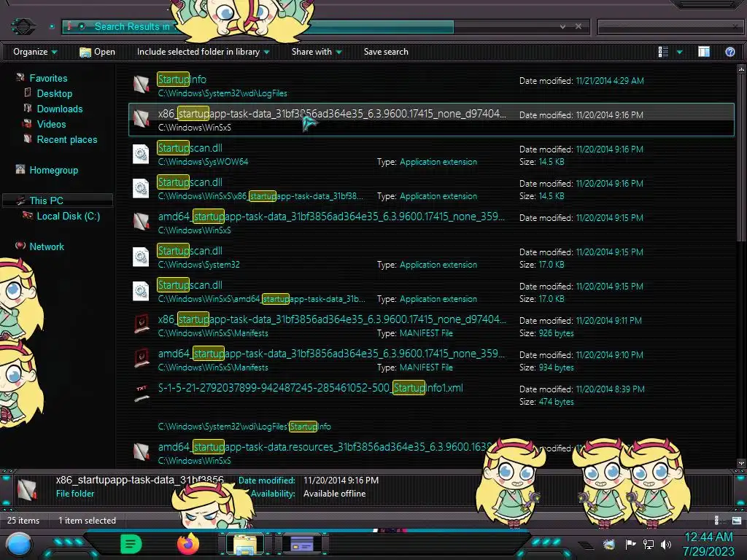Screen dimensions: 747x560
Task: Open the view options dropdown arrow
Action: coord(680,52)
